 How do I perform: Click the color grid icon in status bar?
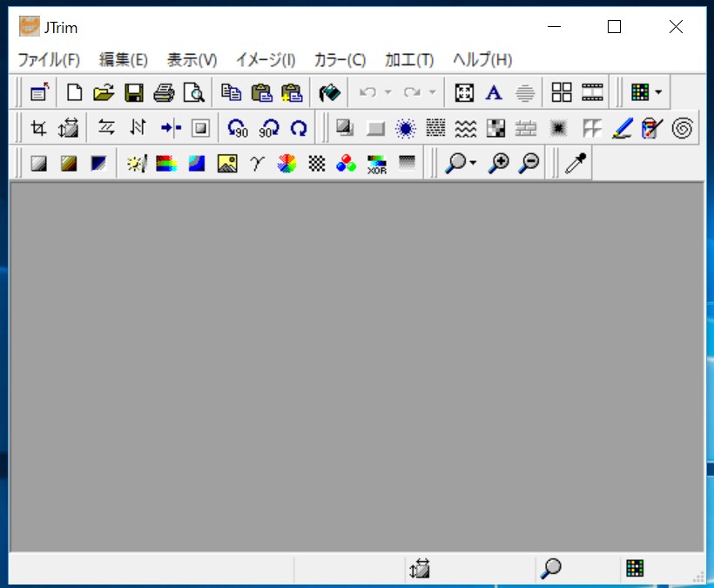[635, 569]
